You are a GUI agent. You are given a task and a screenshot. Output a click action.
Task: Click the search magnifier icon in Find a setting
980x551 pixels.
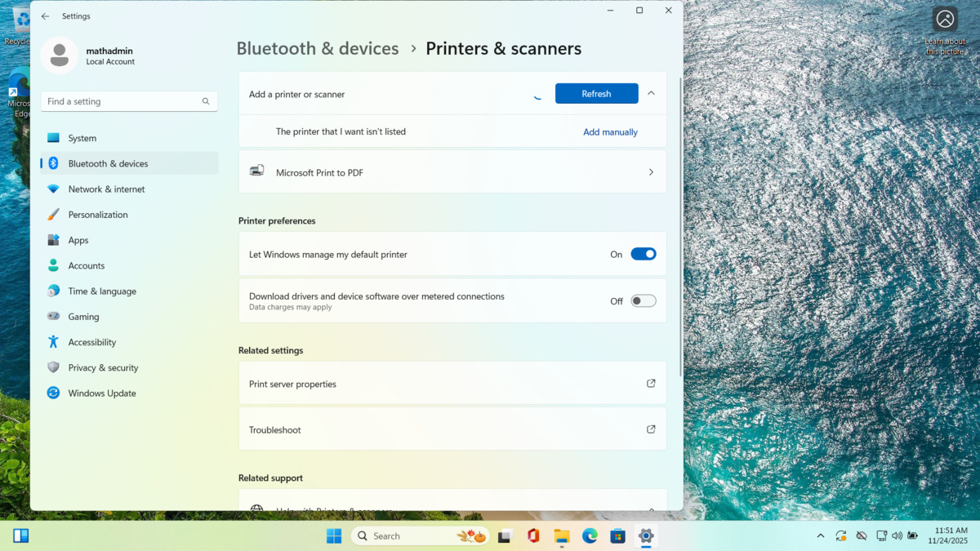coord(206,101)
